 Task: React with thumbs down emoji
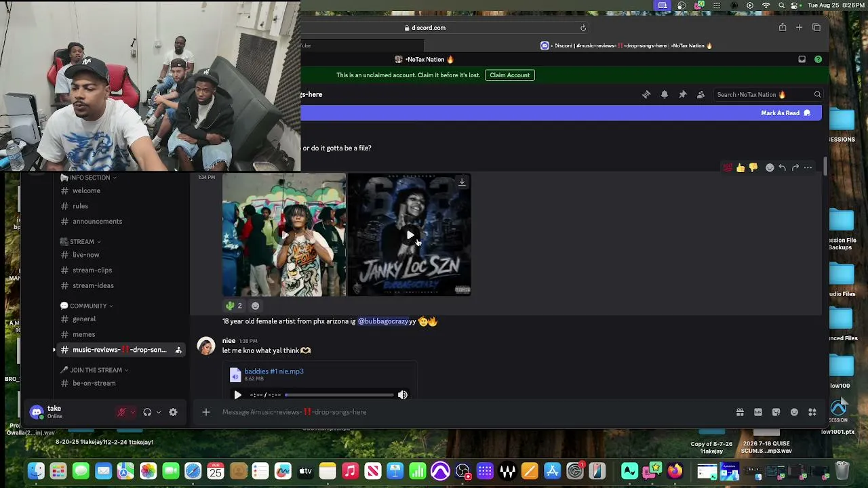[x=753, y=167]
